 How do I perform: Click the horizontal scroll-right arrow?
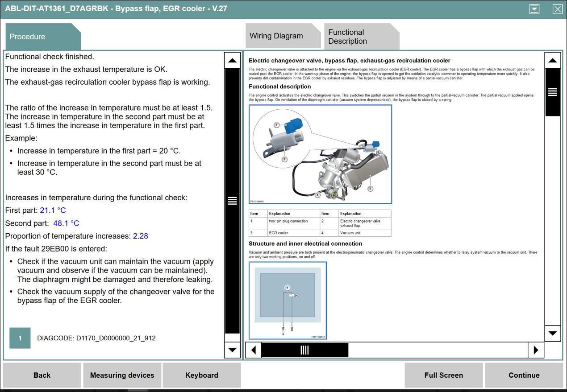(x=536, y=350)
